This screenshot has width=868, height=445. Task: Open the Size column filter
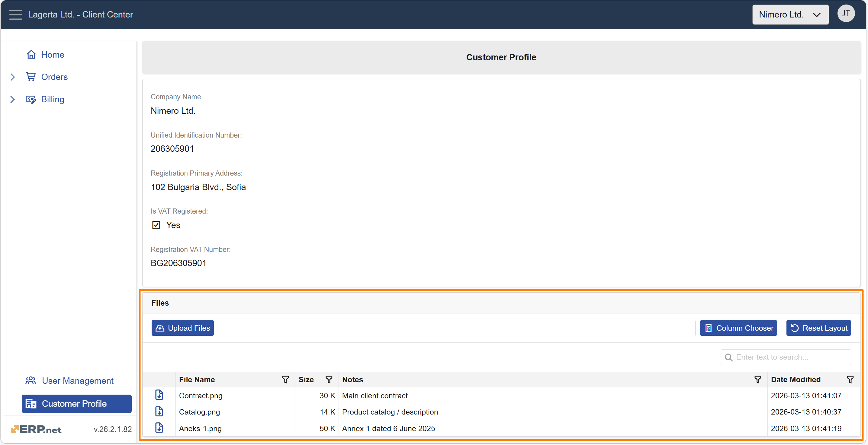[329, 379]
